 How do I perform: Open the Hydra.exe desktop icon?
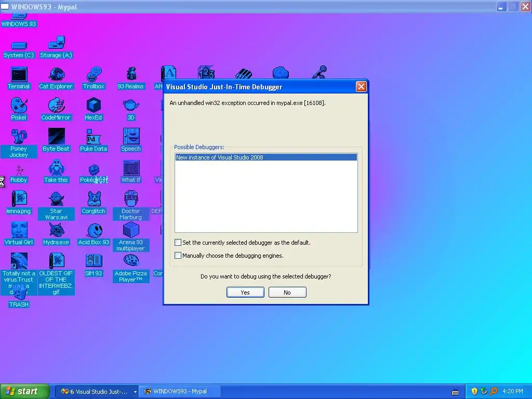point(56,234)
